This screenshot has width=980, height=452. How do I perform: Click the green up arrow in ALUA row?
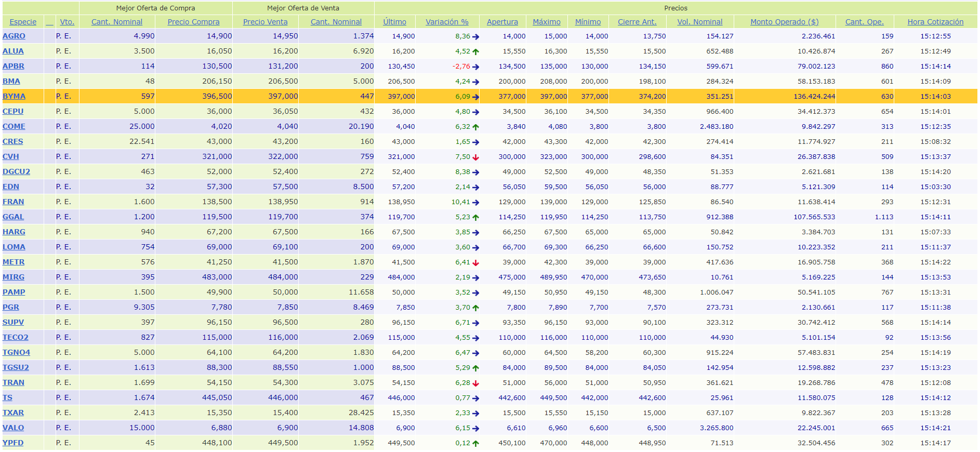(x=475, y=51)
